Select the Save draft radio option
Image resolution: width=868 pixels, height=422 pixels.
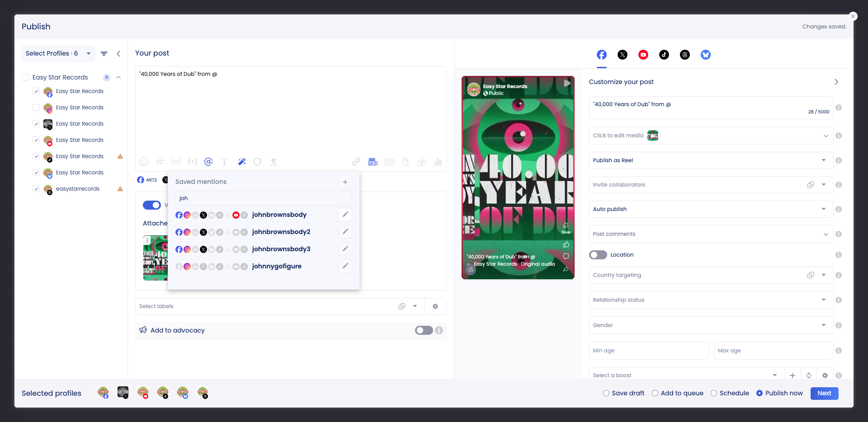(606, 393)
